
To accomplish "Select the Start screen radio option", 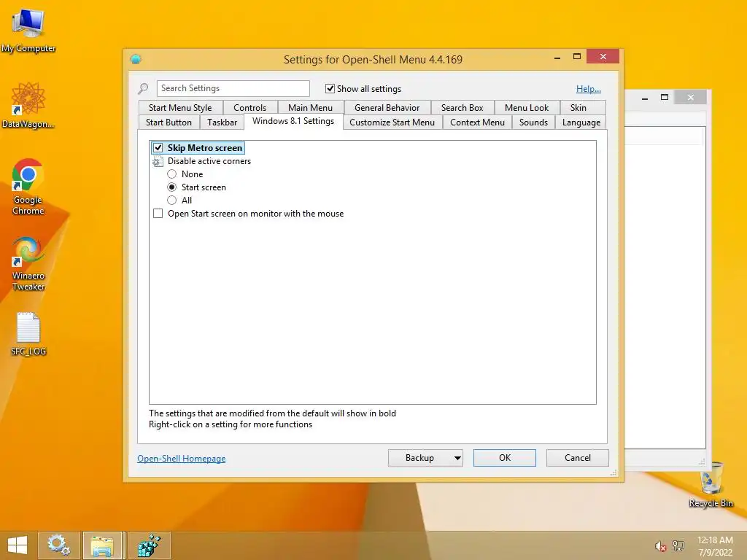I will [172, 187].
